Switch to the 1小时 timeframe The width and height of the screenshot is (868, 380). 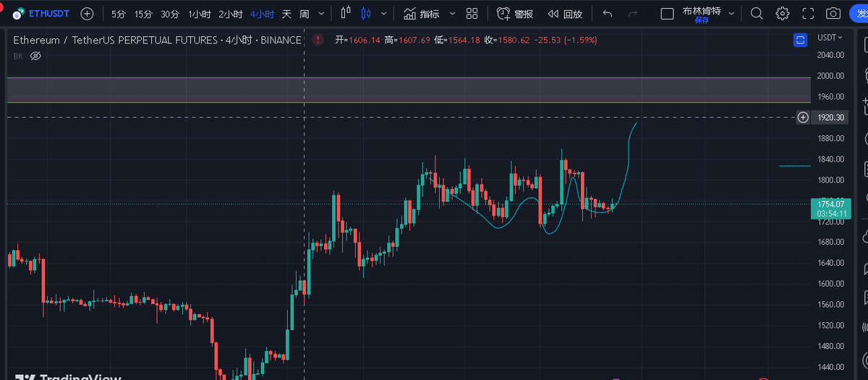click(x=200, y=14)
